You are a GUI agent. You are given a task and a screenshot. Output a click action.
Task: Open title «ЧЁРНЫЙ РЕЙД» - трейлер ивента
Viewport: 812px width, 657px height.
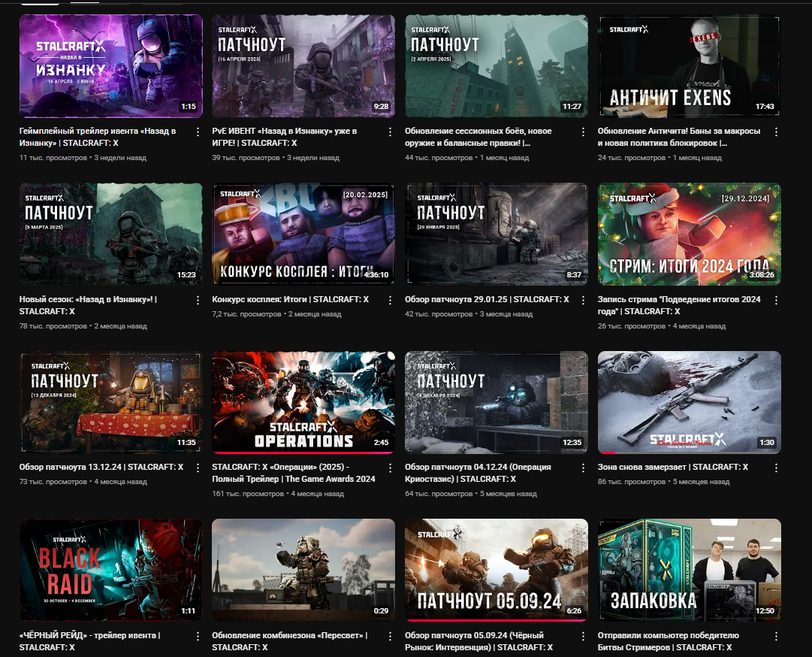click(x=89, y=641)
